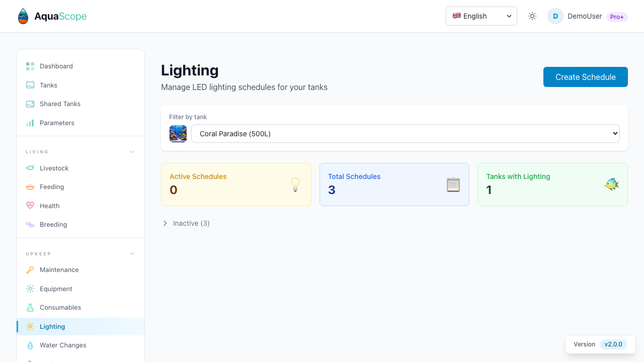The height and width of the screenshot is (362, 644).
Task: Click the Health heart icon
Action: coord(30,206)
